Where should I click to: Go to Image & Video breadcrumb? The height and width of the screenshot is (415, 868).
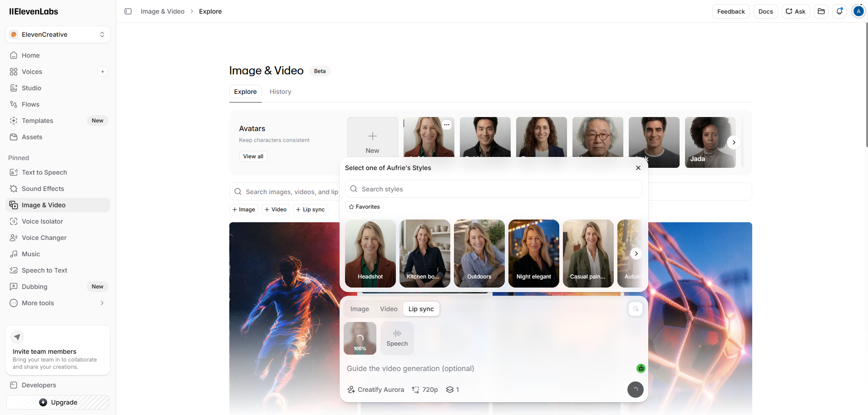(163, 11)
